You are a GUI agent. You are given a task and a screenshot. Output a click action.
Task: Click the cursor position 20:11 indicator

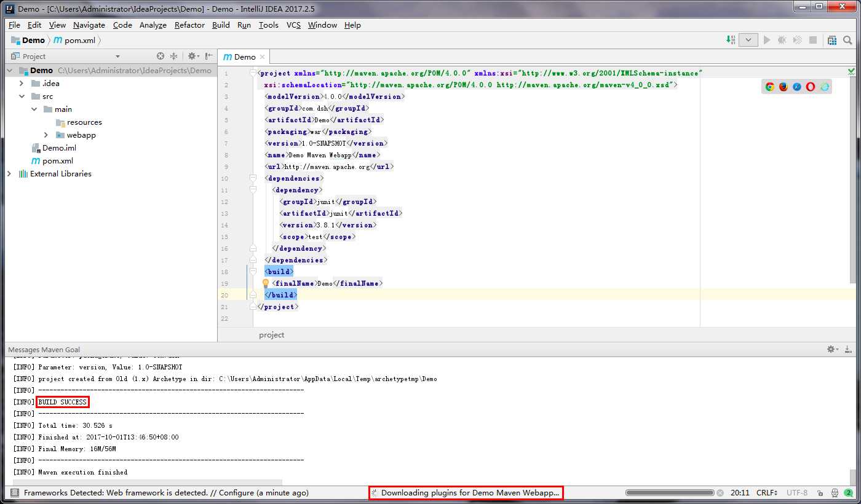click(740, 492)
